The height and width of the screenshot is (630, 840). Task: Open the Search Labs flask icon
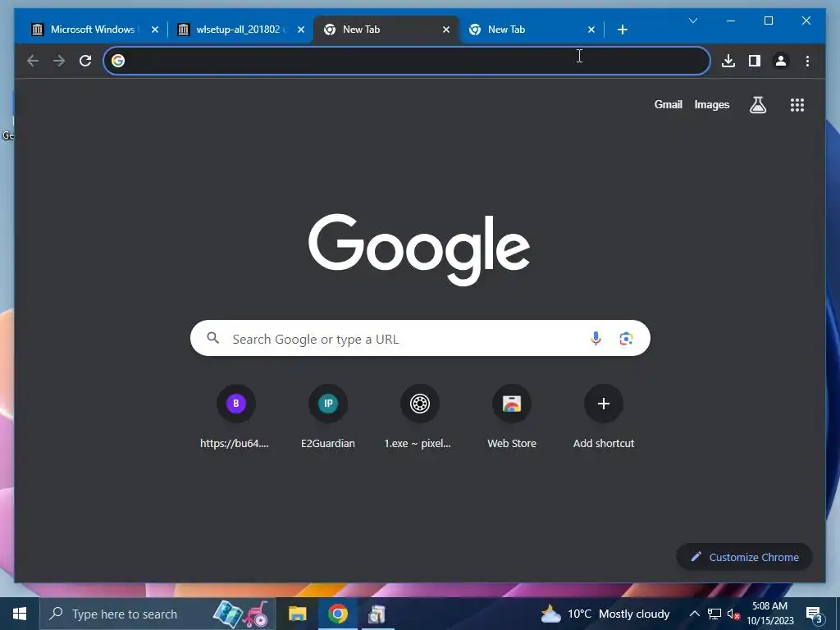pyautogui.click(x=757, y=105)
